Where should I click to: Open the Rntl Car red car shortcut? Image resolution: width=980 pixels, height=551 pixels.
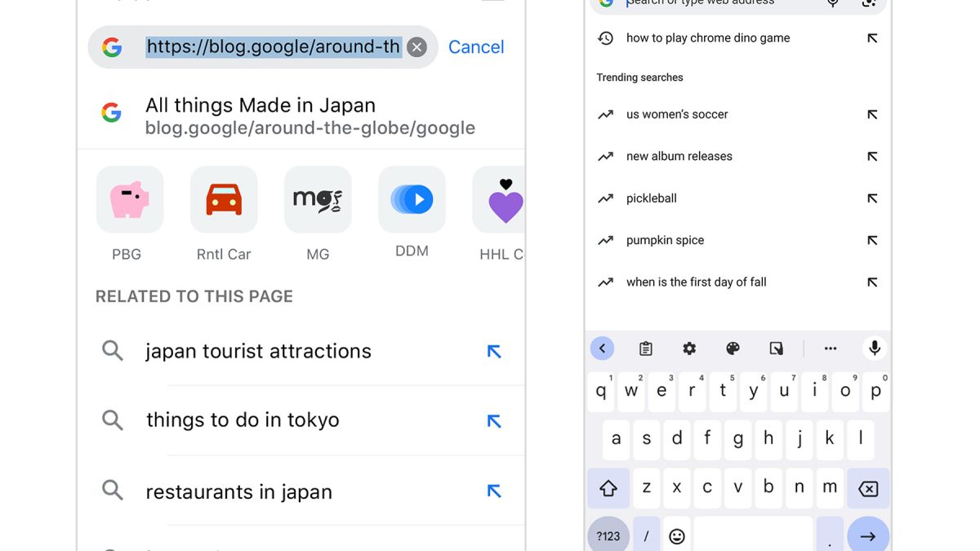click(224, 200)
